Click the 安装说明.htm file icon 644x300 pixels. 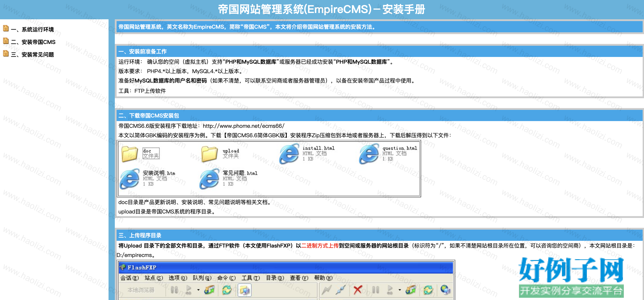pos(130,179)
